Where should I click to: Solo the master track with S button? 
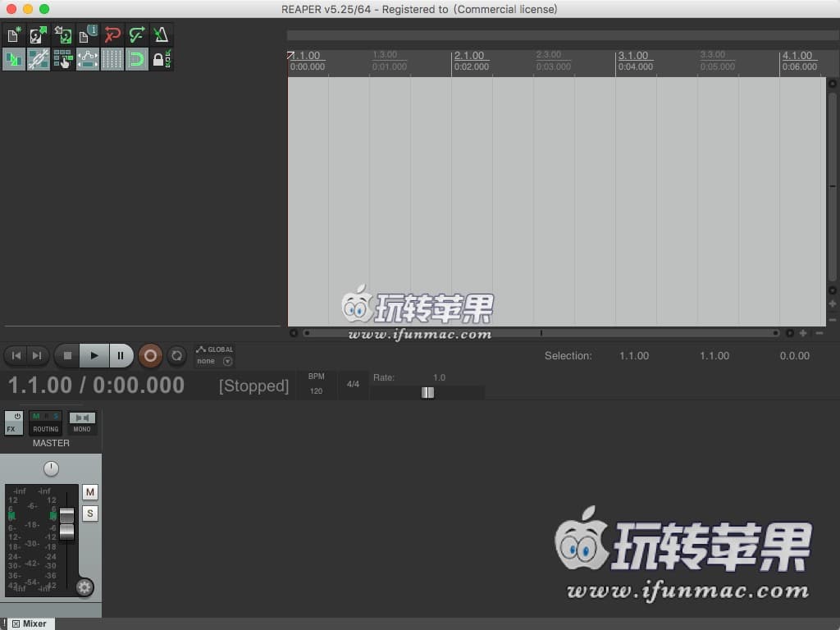[x=90, y=514]
